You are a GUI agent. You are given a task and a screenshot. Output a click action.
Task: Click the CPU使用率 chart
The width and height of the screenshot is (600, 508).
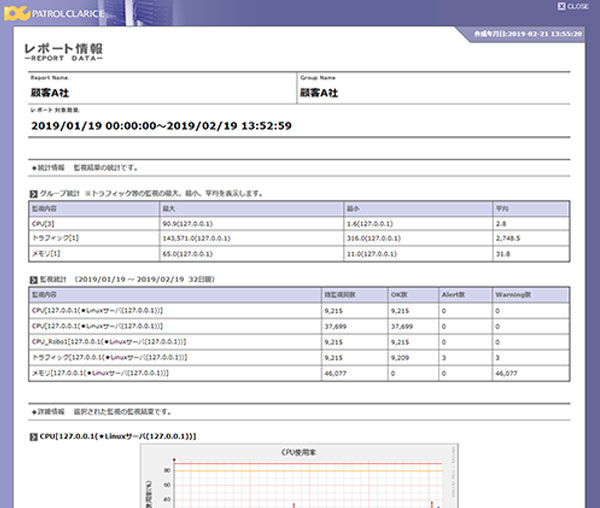[x=299, y=476]
